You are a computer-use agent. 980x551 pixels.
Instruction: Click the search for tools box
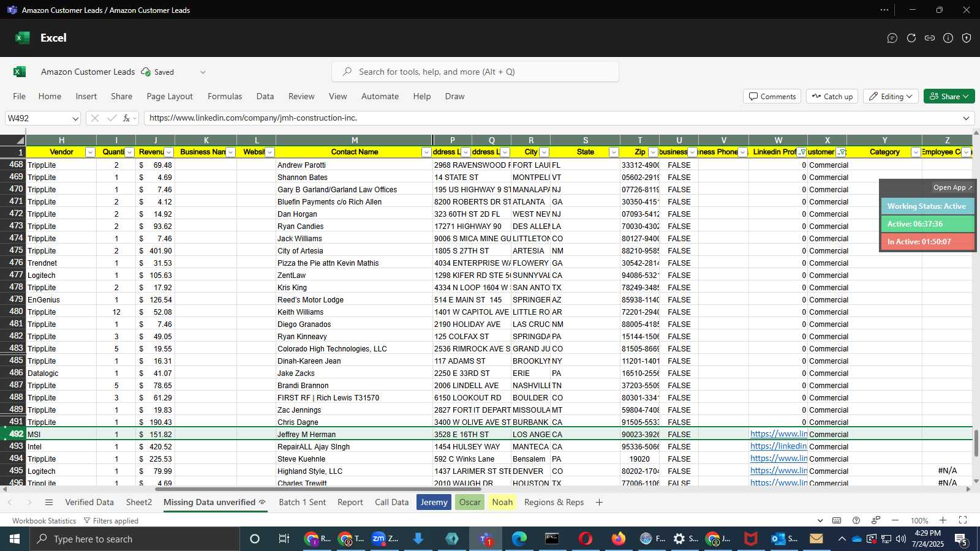coord(475,72)
